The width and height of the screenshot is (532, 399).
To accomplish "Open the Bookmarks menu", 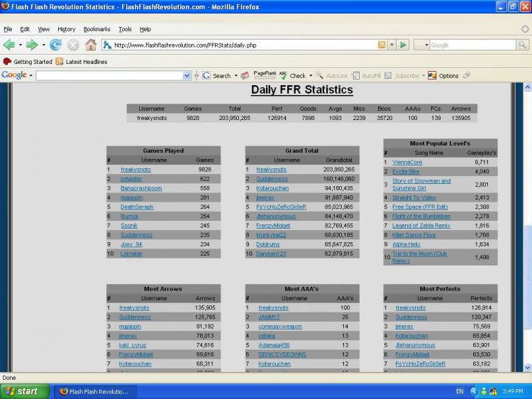I will tap(96, 29).
